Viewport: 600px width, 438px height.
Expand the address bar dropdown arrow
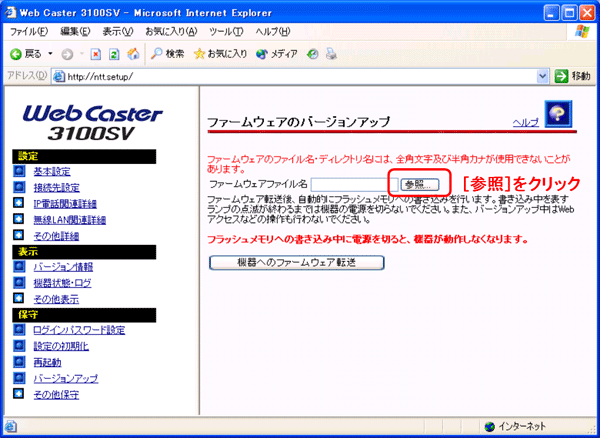pyautogui.click(x=542, y=77)
